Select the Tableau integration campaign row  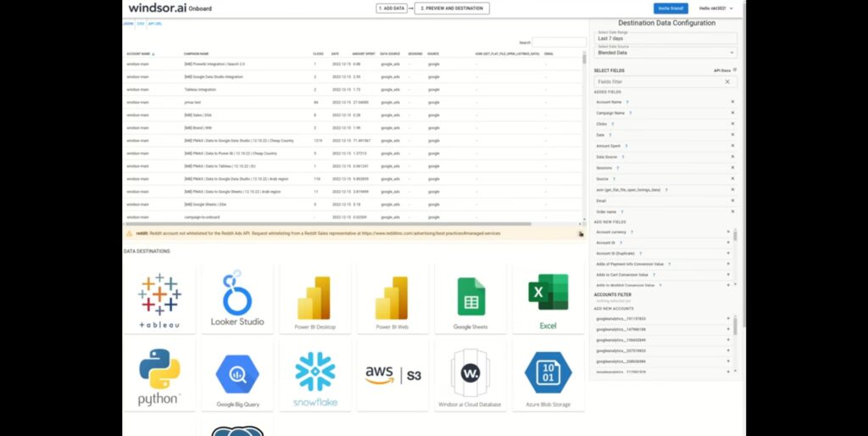pyautogui.click(x=352, y=89)
